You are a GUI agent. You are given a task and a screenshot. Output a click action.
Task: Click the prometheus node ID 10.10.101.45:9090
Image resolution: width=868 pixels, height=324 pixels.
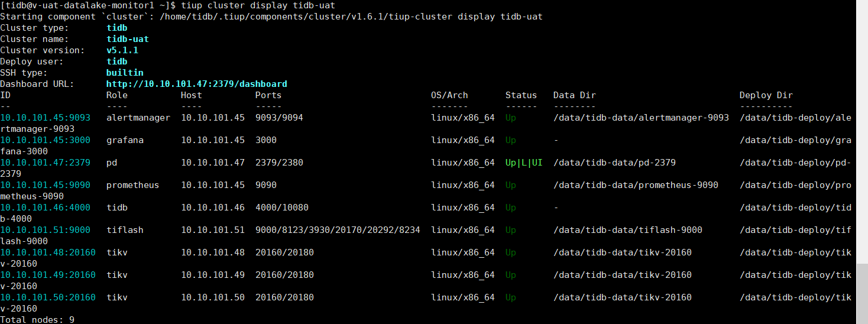point(45,185)
